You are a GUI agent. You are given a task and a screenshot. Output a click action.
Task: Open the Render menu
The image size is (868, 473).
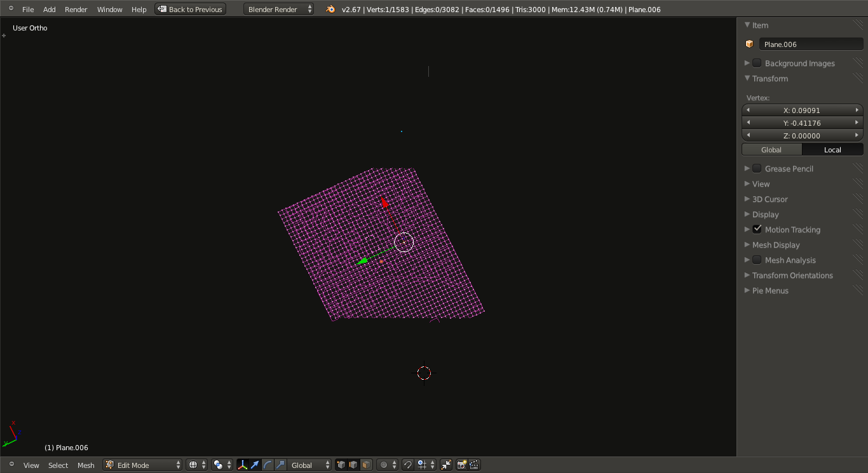pyautogui.click(x=76, y=9)
